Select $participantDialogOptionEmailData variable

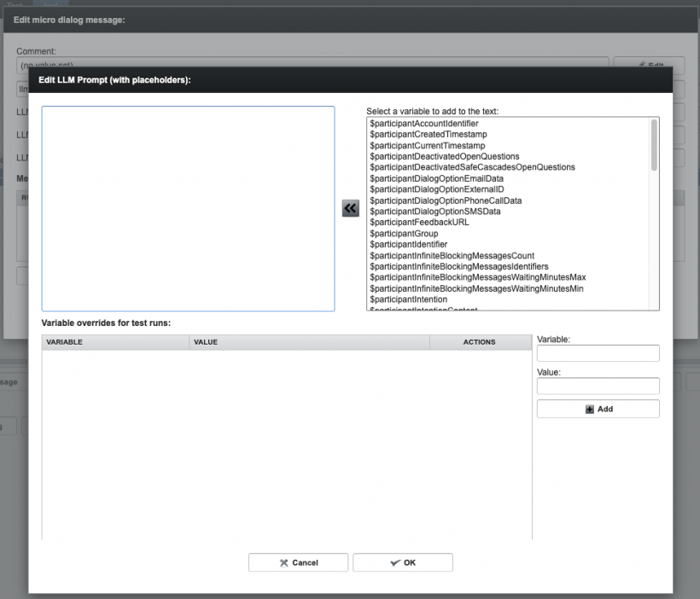point(436,178)
